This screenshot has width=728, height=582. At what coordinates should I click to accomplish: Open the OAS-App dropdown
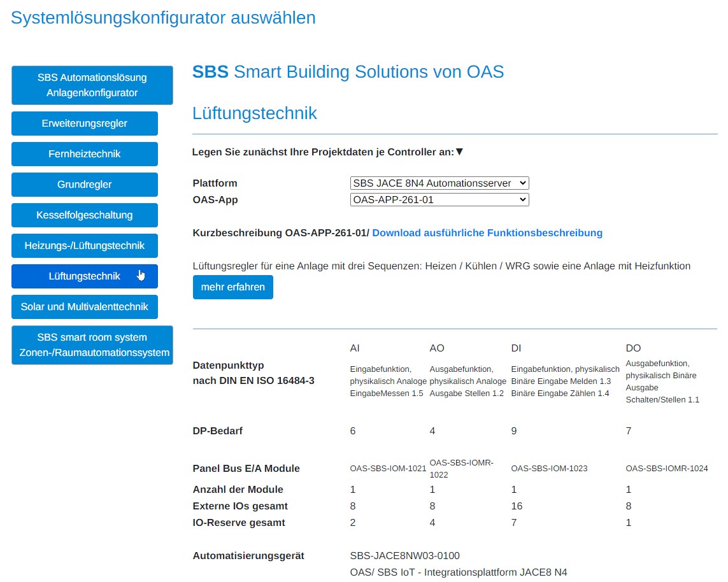(x=439, y=199)
